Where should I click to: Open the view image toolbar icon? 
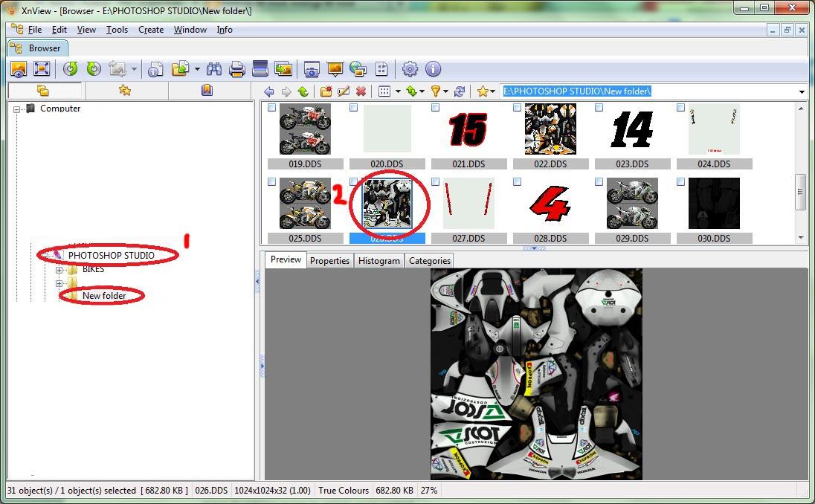(19, 68)
